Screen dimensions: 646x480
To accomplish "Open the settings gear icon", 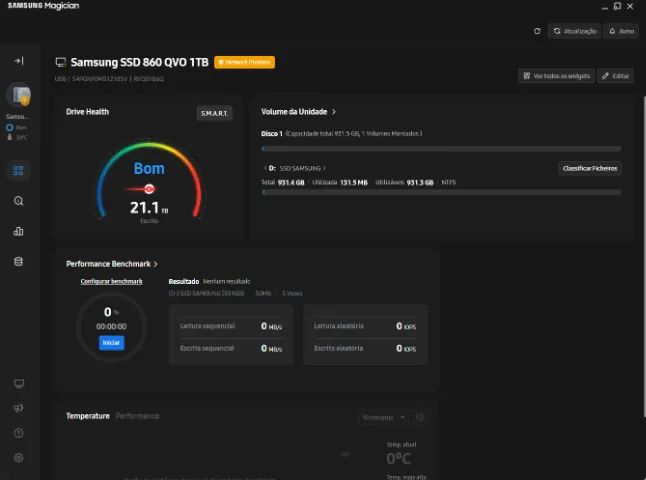I will point(19,458).
